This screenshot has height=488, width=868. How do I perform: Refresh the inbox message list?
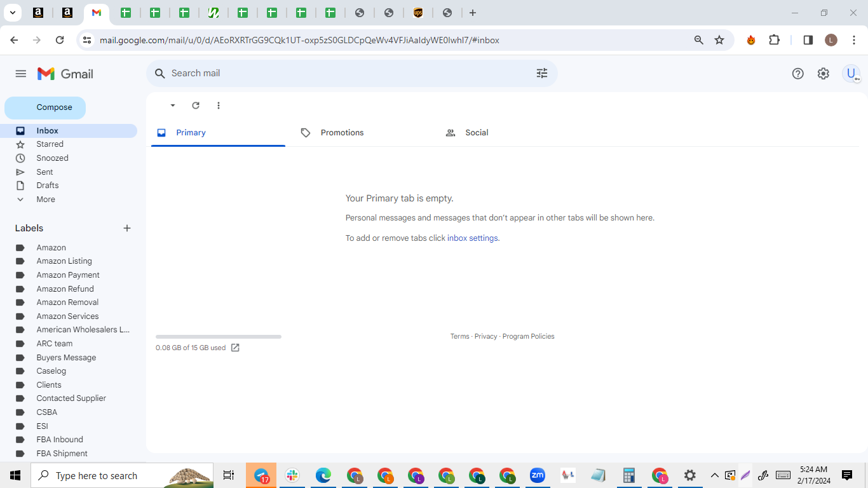(x=196, y=105)
